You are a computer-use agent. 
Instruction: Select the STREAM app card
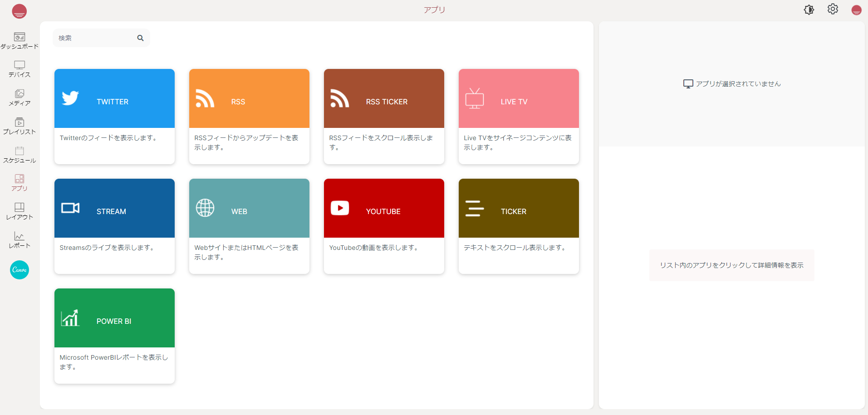pos(114,226)
